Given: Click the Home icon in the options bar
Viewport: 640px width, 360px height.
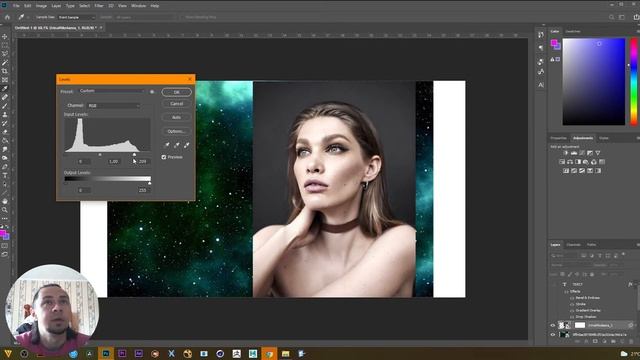Looking at the screenshot, I should 7,17.
